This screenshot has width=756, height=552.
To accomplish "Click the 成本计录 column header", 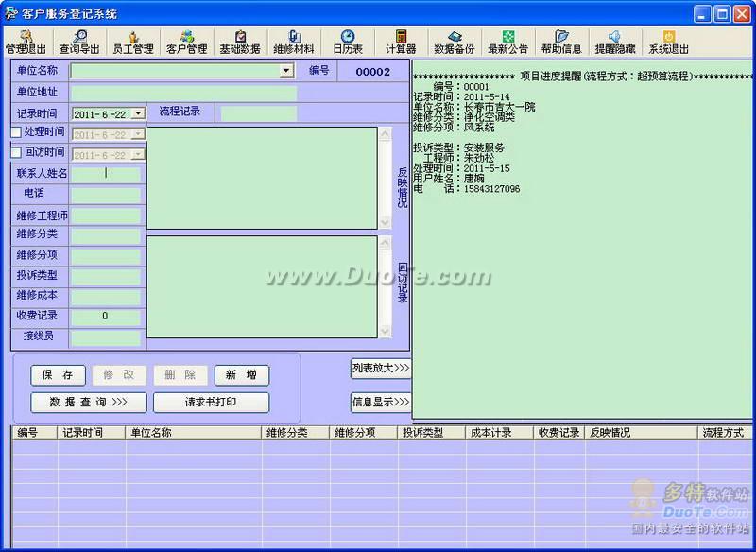I will click(x=500, y=433).
